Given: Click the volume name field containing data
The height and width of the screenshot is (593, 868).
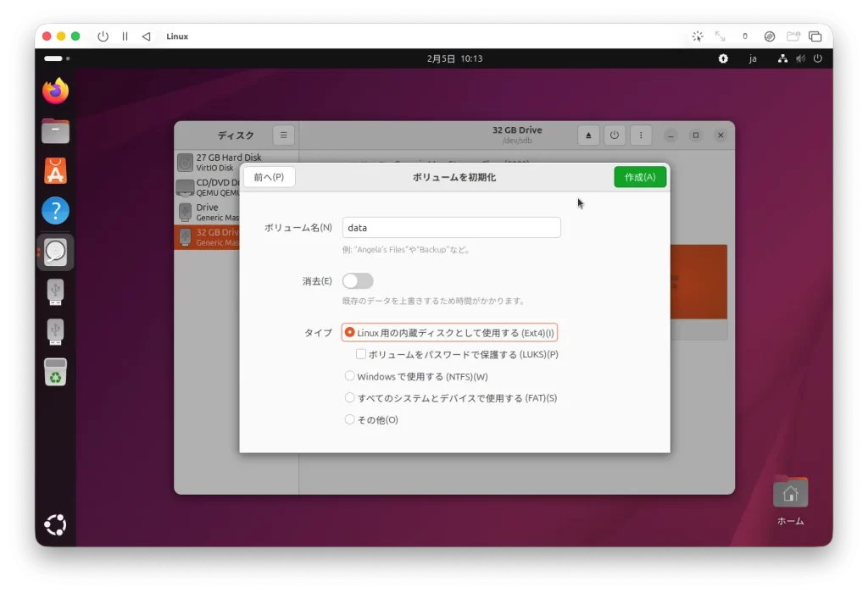Looking at the screenshot, I should click(x=451, y=228).
